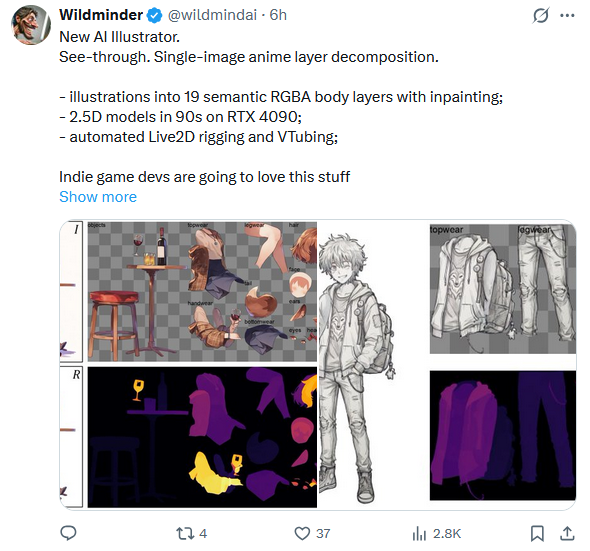This screenshot has width=590, height=551.
Task: Repost the tweet with retweet icon
Action: tap(185, 533)
